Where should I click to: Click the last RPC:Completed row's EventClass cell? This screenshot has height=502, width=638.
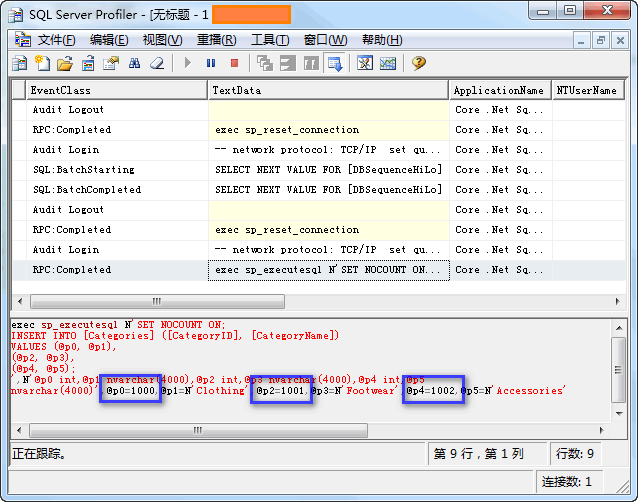[117, 270]
